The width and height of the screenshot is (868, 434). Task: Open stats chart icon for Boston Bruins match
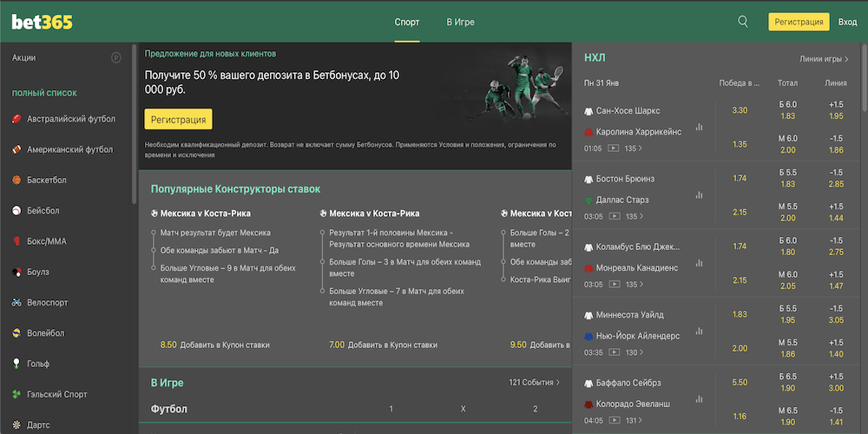(x=700, y=194)
